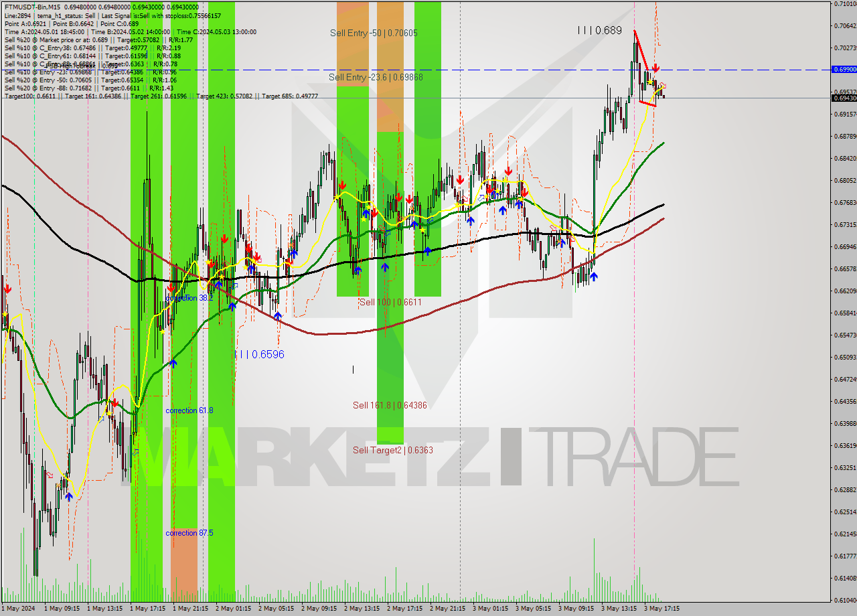
Task: Click the 'Sell Entry -50 | 0.70605' chart label
Action: (374, 33)
